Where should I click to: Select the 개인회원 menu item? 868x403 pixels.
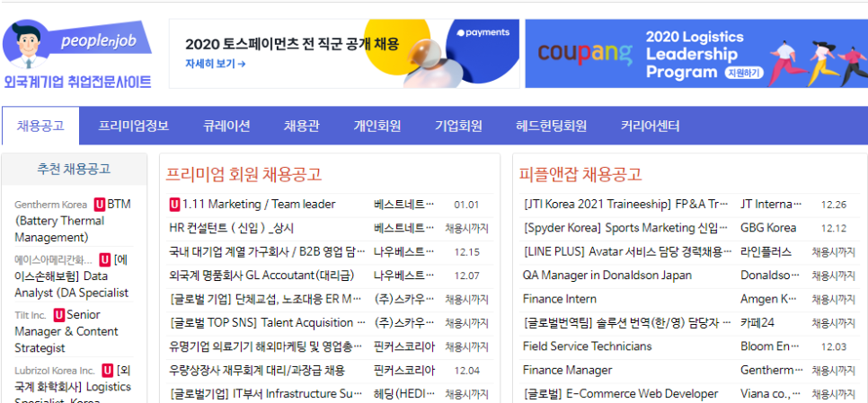click(x=377, y=126)
